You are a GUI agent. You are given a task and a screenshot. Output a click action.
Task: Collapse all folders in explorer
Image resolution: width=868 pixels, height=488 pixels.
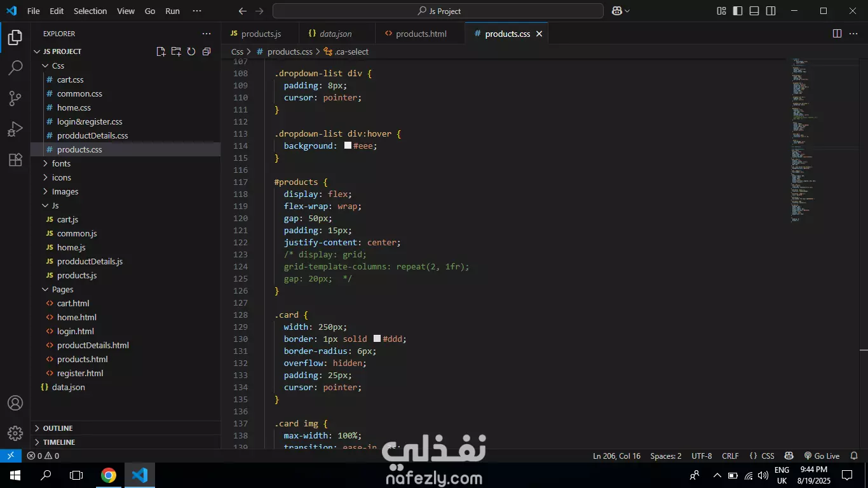[207, 51]
